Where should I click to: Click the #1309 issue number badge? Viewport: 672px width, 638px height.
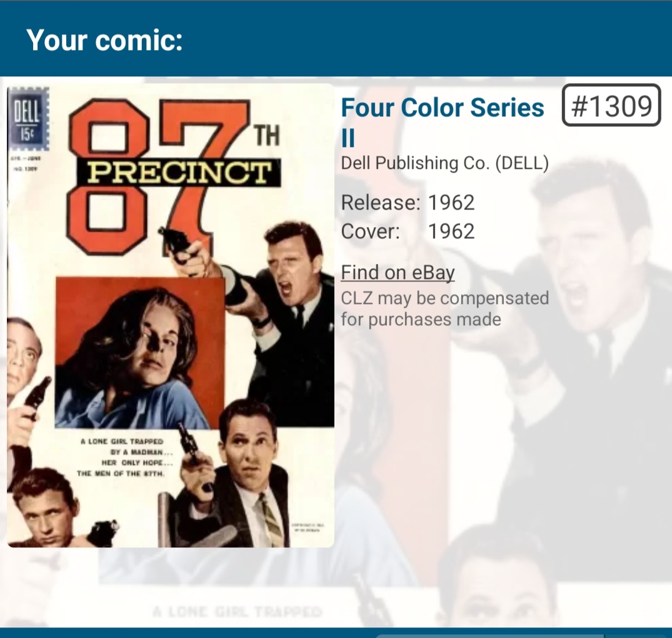coord(611,106)
